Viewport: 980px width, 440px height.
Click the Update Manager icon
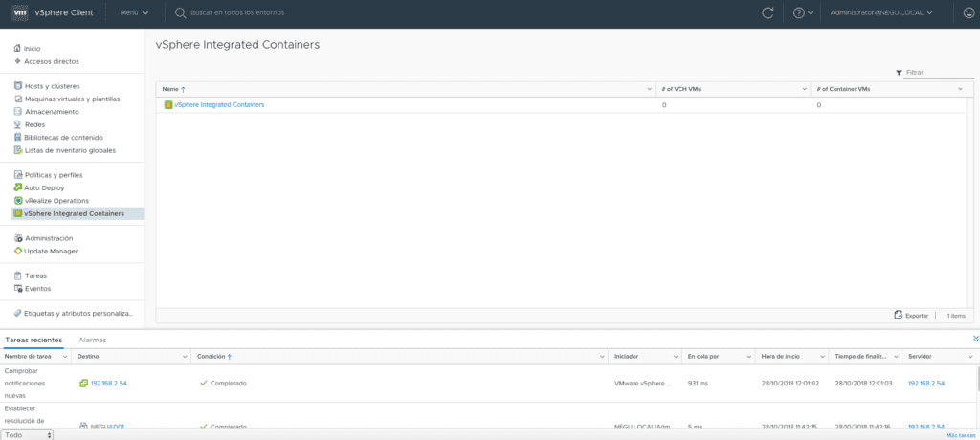pos(18,251)
